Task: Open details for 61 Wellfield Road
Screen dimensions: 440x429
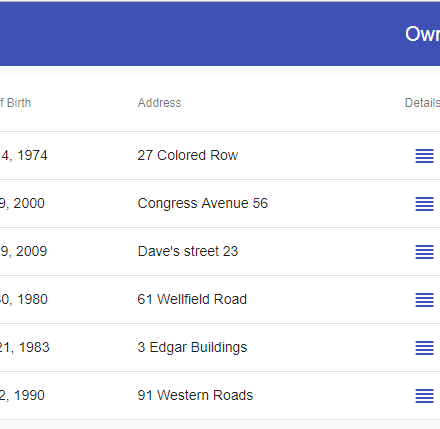Action: click(x=424, y=300)
